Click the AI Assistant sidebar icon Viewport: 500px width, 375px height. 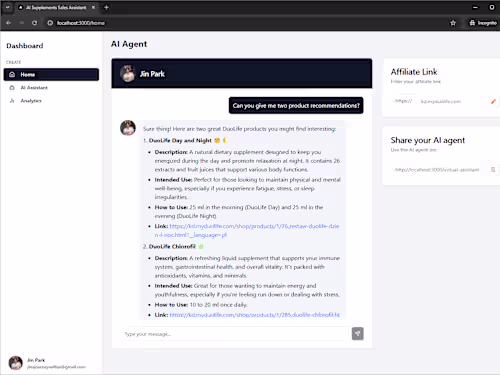12,88
